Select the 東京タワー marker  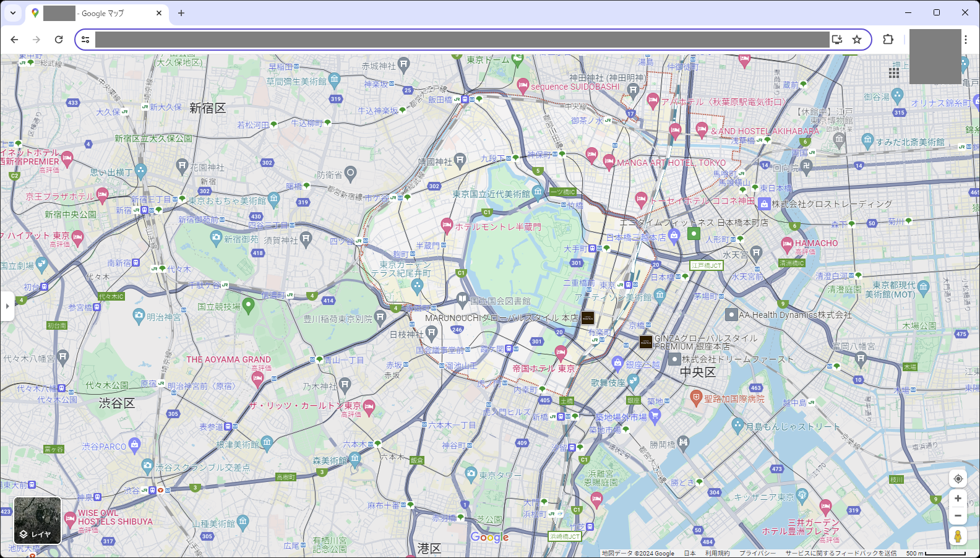click(471, 474)
